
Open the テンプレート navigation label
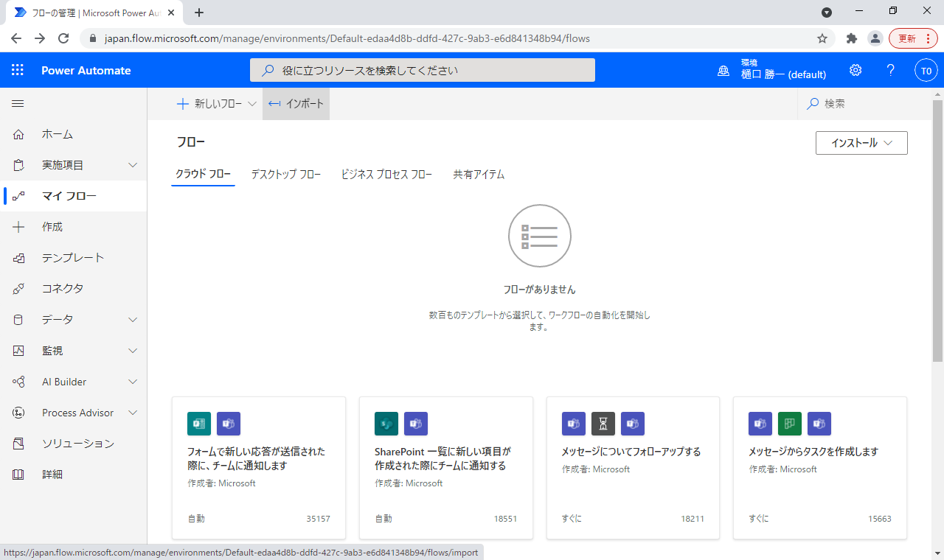[73, 258]
